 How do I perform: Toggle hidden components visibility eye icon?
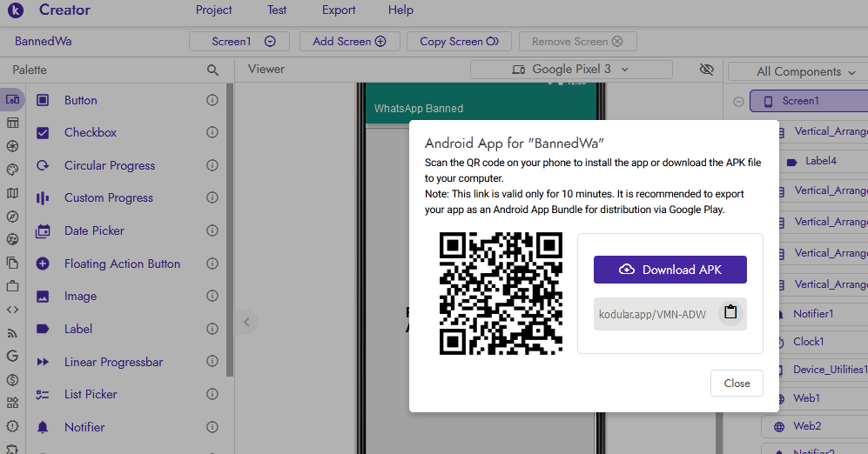click(706, 69)
